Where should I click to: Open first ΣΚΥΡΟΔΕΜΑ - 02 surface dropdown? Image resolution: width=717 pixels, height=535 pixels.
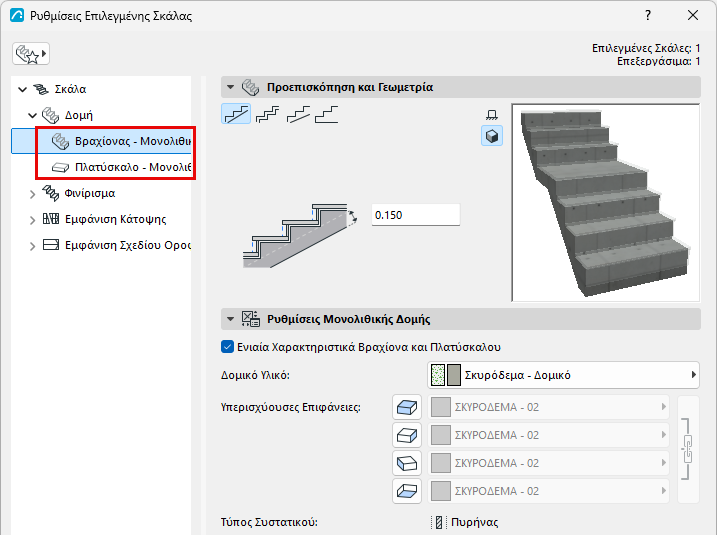tap(548, 407)
